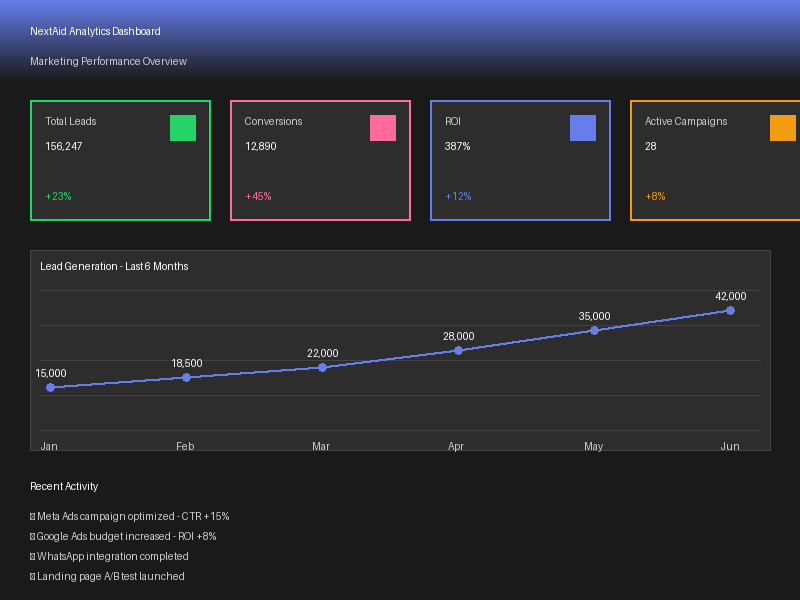Click the NextAid Analytics Dashboard title
This screenshot has height=600, width=800.
[94, 31]
